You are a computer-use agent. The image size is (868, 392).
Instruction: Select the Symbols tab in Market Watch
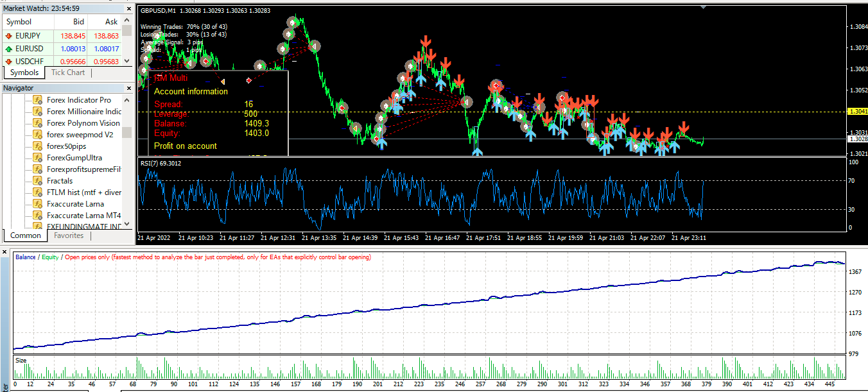coord(24,72)
